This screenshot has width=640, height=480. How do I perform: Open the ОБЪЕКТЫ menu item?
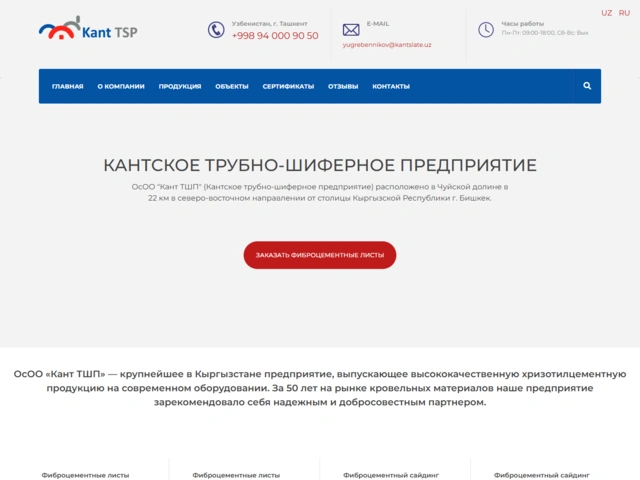click(232, 87)
